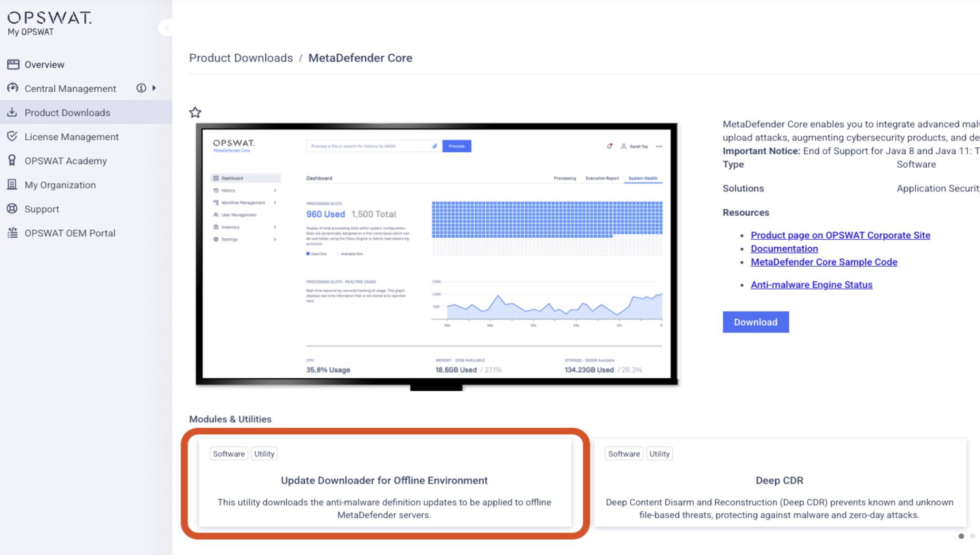The width and height of the screenshot is (980, 555).
Task: Open the License Management menu item
Action: click(x=72, y=137)
